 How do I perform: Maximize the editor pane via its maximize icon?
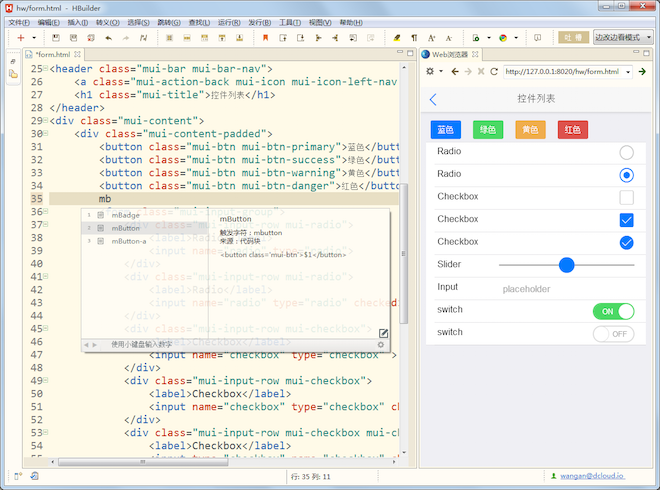coord(410,53)
